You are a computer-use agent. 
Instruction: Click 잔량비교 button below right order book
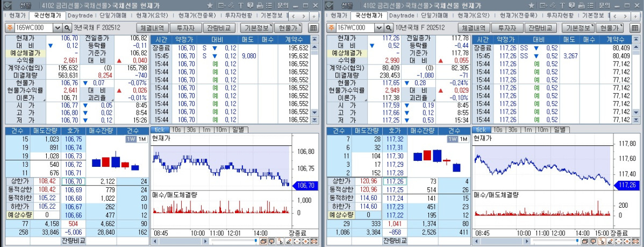pyautogui.click(x=395, y=240)
